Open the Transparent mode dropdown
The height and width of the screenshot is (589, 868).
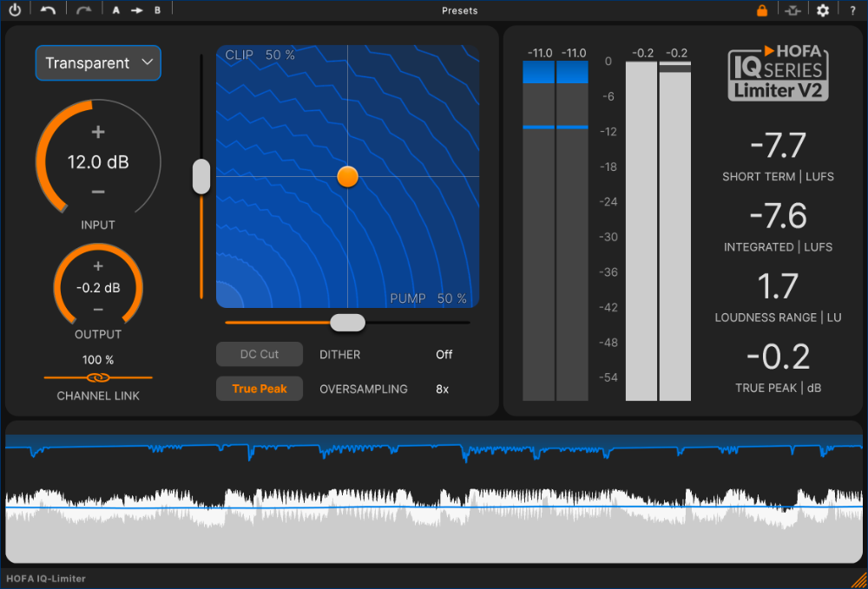[99, 63]
